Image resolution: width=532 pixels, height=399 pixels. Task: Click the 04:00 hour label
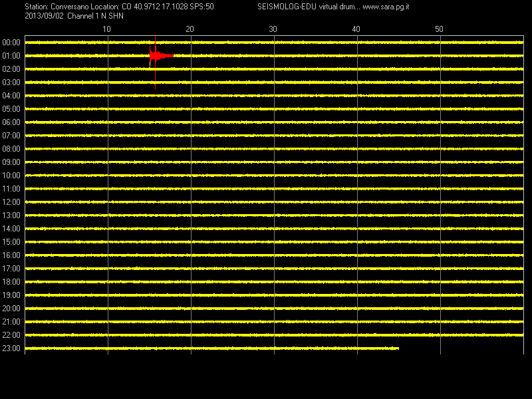click(11, 96)
